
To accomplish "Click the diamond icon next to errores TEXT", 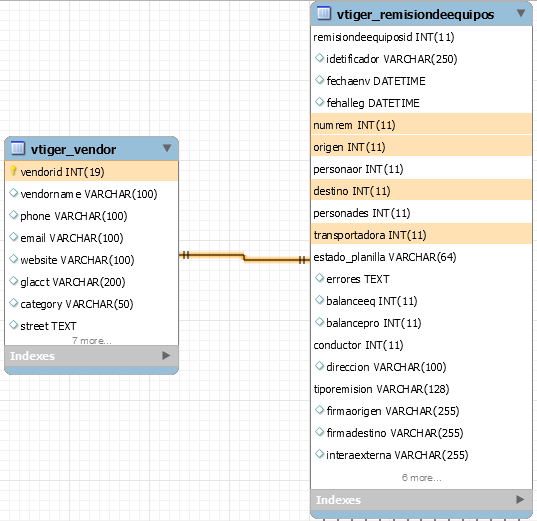I will (319, 278).
